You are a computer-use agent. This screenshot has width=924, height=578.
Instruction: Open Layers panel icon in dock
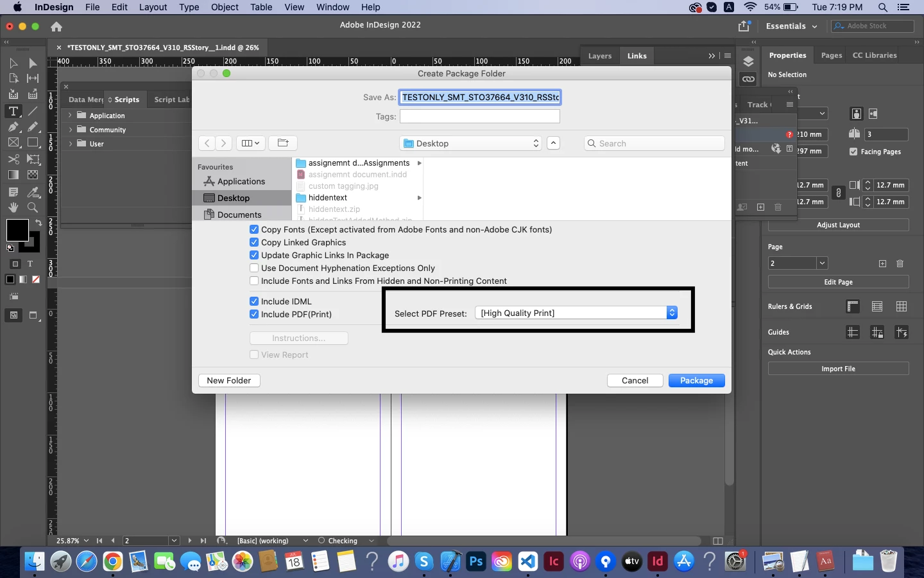pyautogui.click(x=748, y=62)
